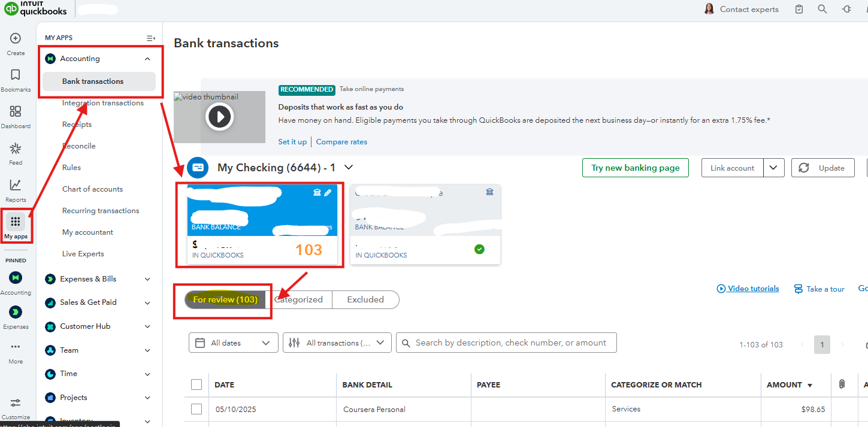
Task: Open pinned Accounting app icon
Action: click(16, 278)
